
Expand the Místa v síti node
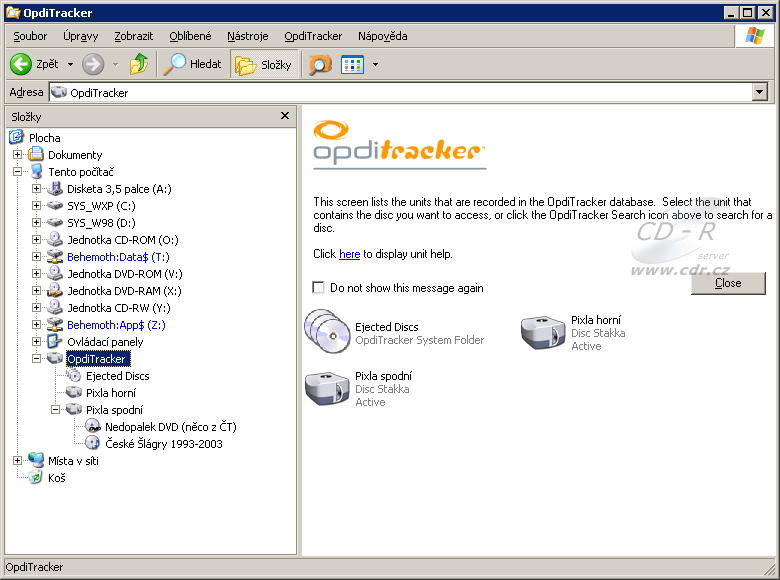click(x=17, y=461)
